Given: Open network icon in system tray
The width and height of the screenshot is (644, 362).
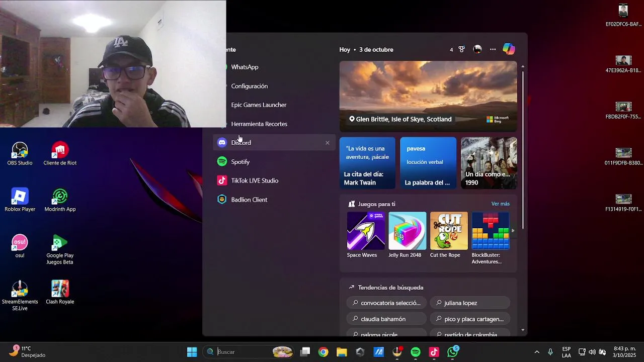Looking at the screenshot, I should 582,352.
